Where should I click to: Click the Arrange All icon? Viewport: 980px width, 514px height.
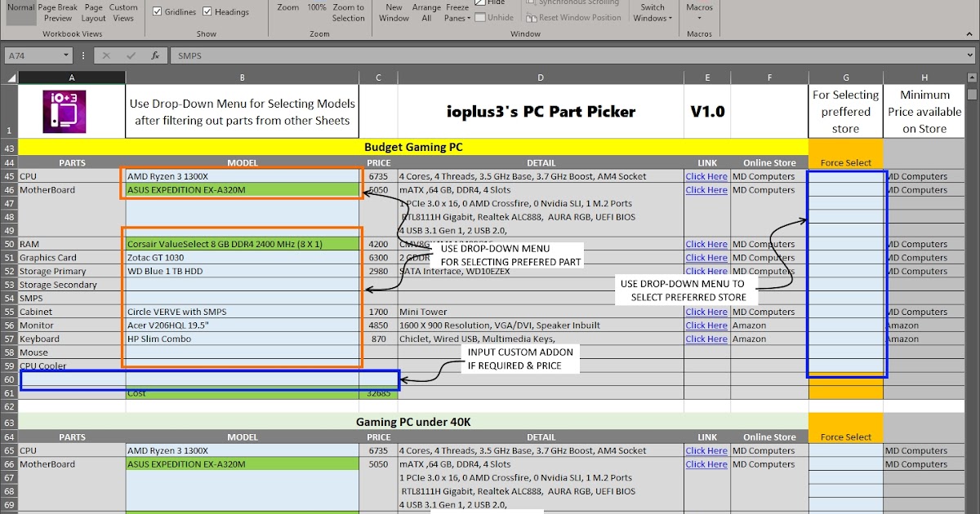point(425,11)
